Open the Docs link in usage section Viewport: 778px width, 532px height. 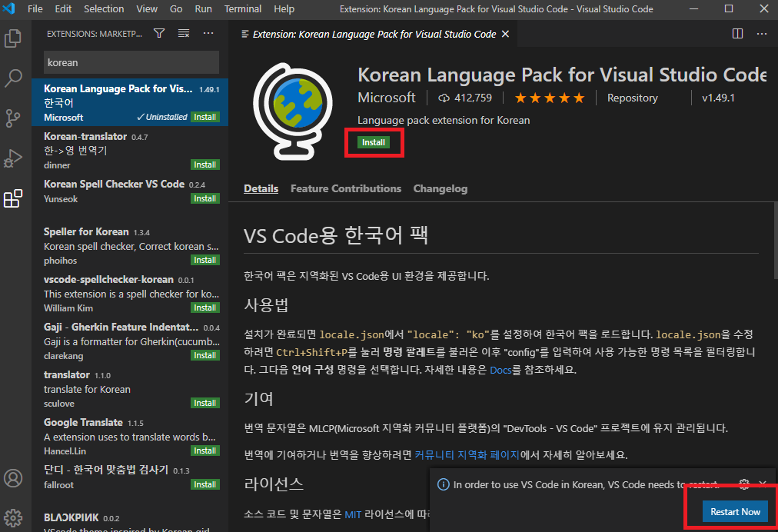500,371
